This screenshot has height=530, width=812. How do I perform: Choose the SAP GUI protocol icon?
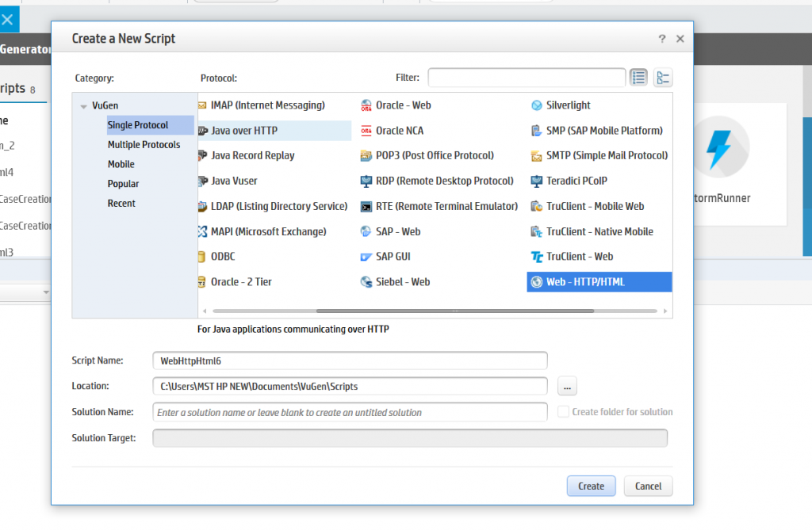point(366,257)
